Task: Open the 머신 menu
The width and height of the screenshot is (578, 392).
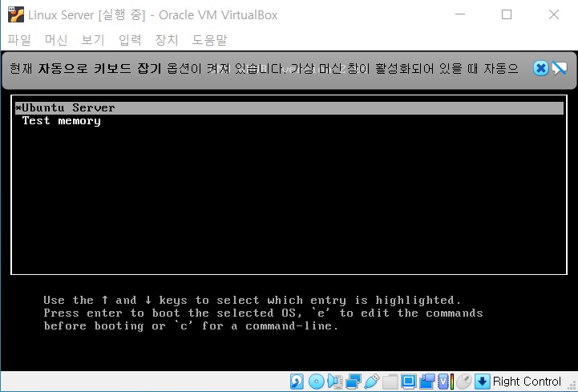Action: pyautogui.click(x=56, y=39)
